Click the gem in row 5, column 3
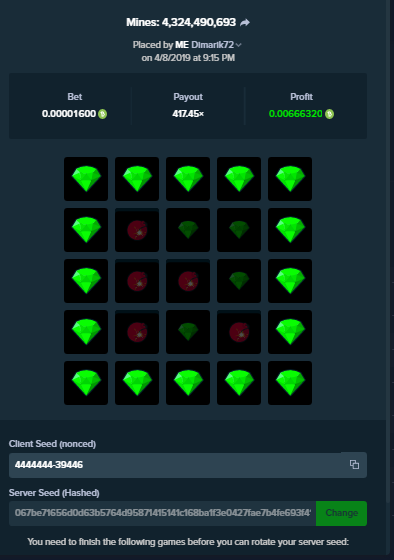This screenshot has height=560, width=394. (188, 383)
